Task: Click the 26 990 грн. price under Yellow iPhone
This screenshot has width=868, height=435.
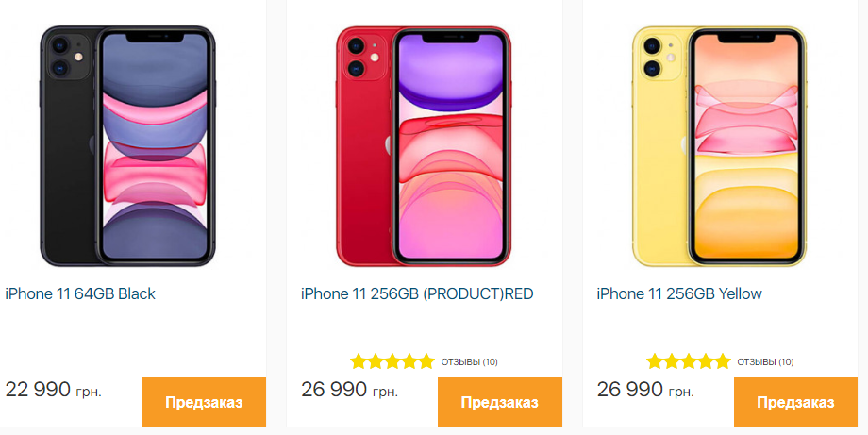Action: (645, 390)
